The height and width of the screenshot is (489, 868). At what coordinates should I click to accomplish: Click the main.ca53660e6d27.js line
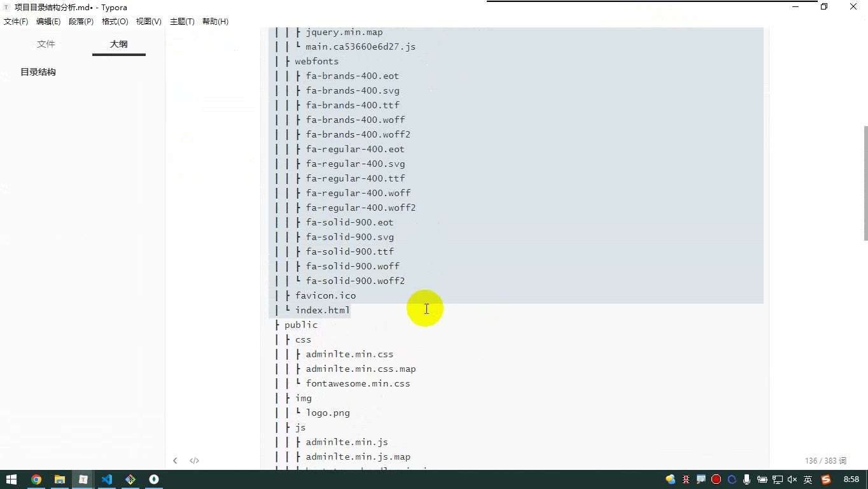360,46
